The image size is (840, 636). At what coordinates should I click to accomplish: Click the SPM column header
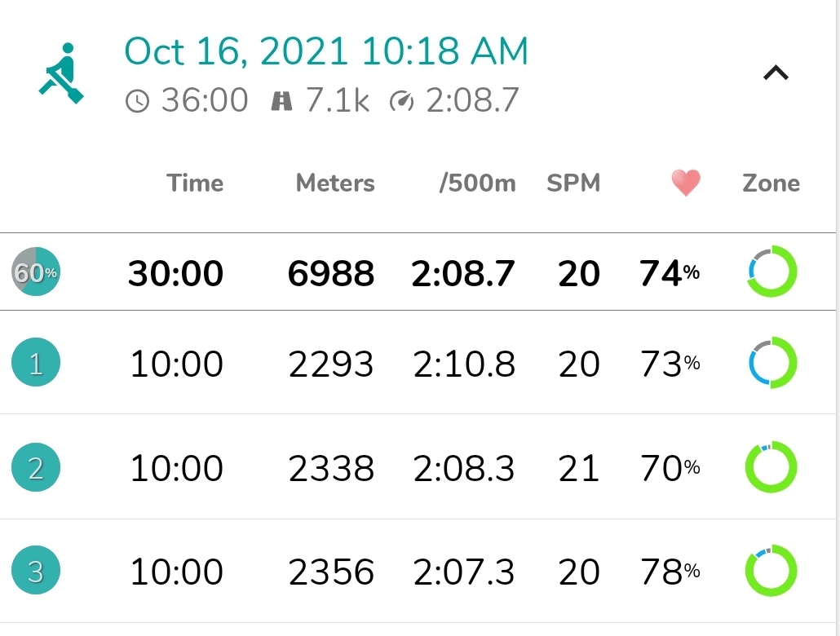tap(573, 183)
